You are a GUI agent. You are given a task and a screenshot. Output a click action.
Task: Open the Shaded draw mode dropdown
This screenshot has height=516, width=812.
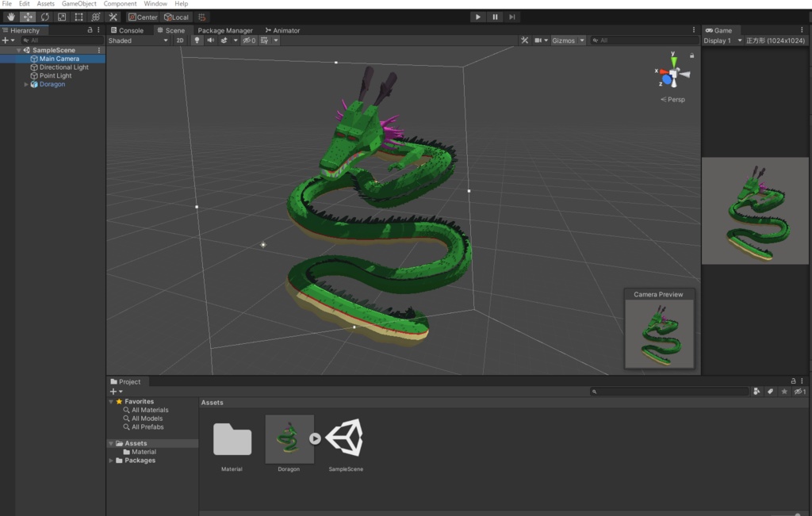[x=138, y=40]
